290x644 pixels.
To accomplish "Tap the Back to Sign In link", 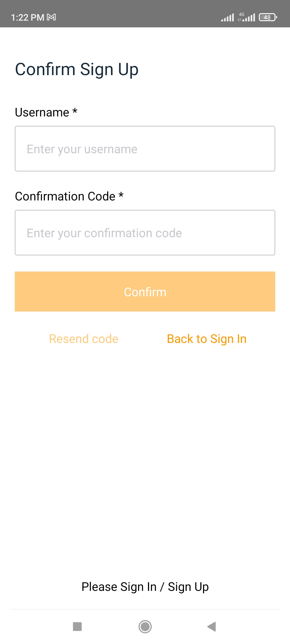I will click(207, 339).
